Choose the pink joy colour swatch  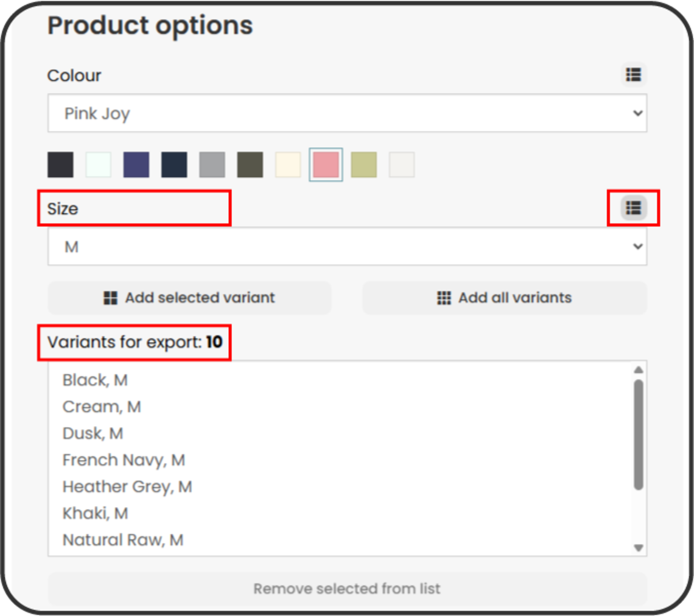pyautogui.click(x=326, y=165)
